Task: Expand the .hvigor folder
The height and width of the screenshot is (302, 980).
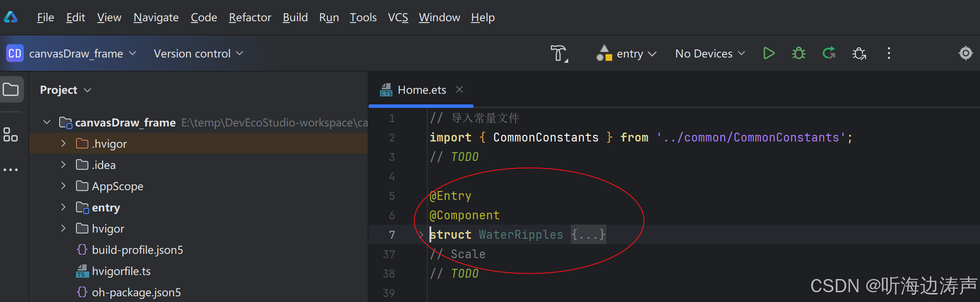Action: [63, 144]
